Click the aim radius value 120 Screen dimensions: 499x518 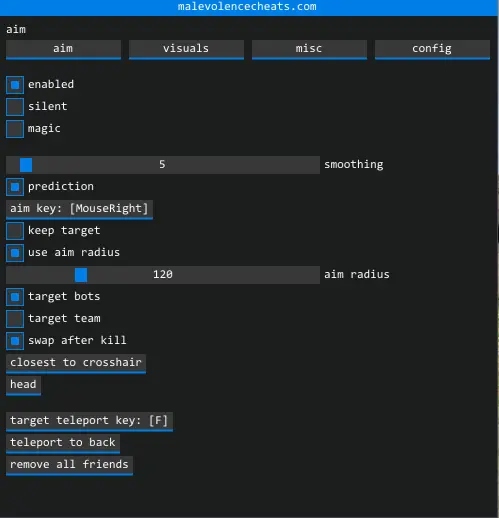(163, 275)
